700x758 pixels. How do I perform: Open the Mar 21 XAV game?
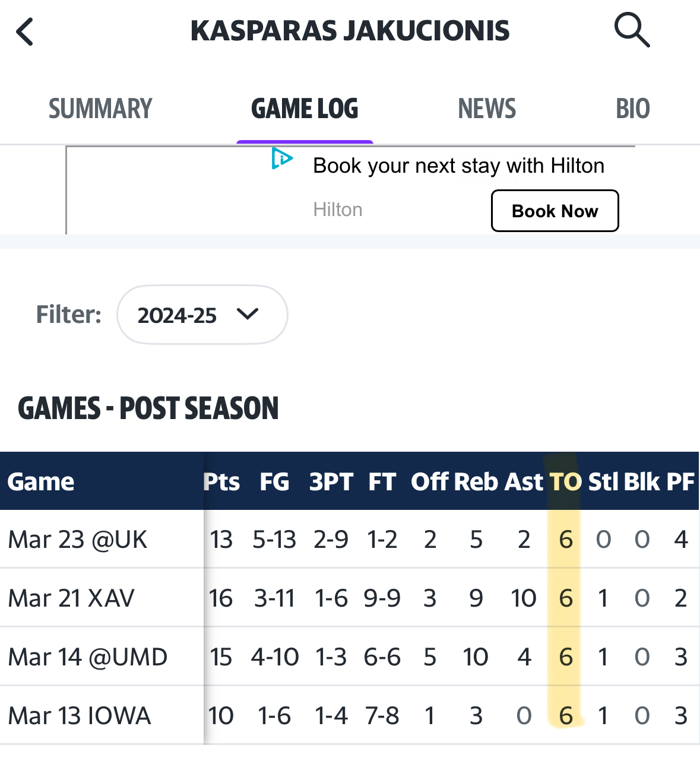pyautogui.click(x=72, y=598)
